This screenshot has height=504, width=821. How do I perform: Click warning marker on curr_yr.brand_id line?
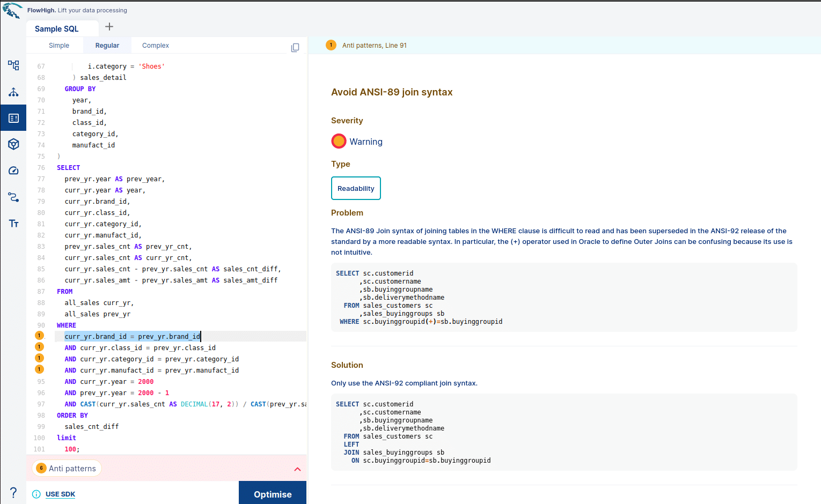point(39,336)
